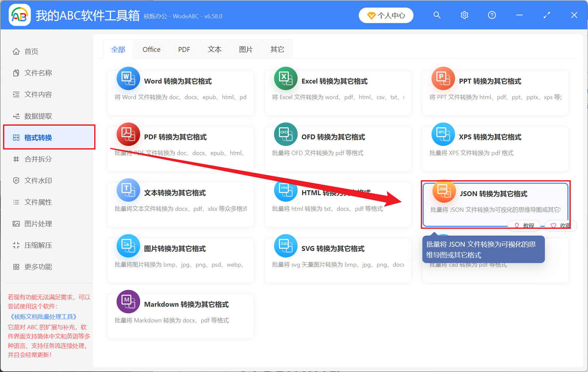Viewport: 588px width, 372px height.
Task: Switch to the Office tab
Action: pos(151,49)
